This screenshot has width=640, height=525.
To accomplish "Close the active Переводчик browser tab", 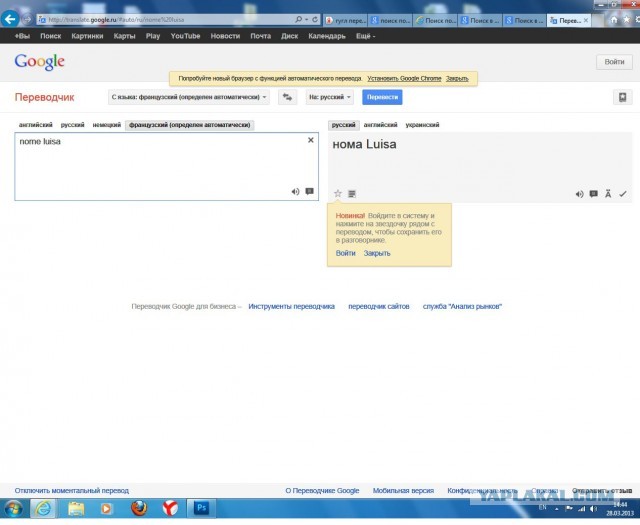I will pyautogui.click(x=586, y=20).
